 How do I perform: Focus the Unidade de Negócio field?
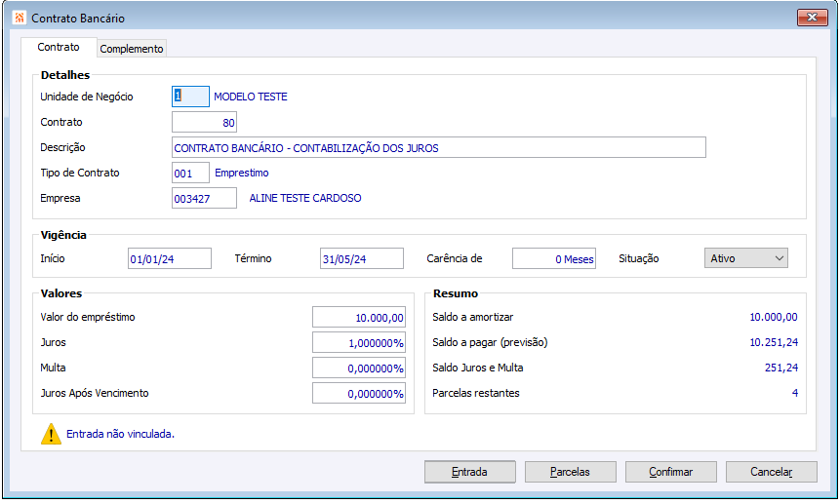pos(190,97)
